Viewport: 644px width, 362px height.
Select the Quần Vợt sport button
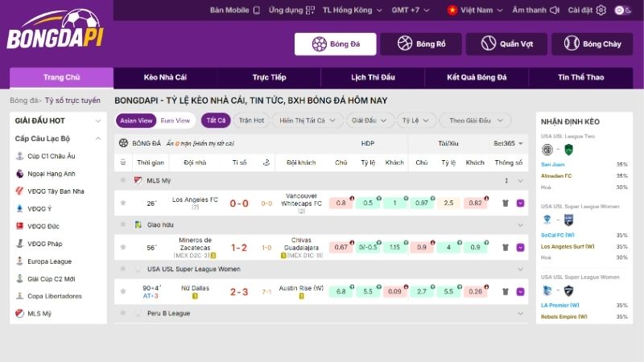(x=506, y=44)
